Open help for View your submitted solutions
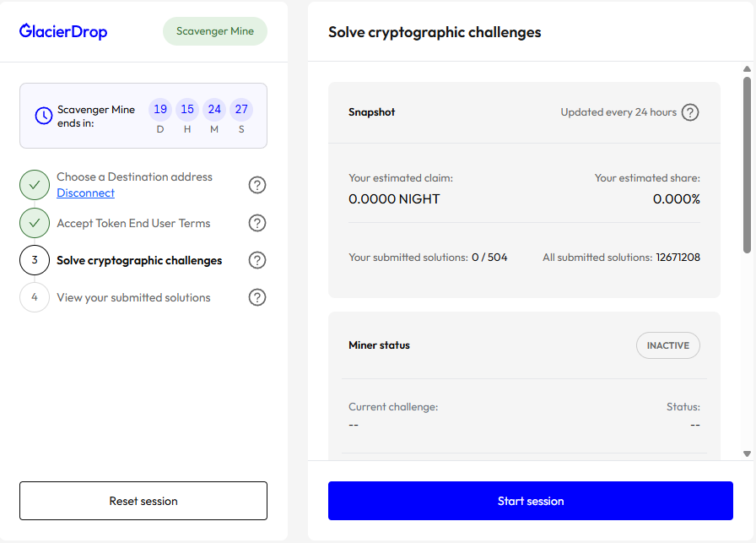Screen dimensions: 756x543 tap(257, 297)
